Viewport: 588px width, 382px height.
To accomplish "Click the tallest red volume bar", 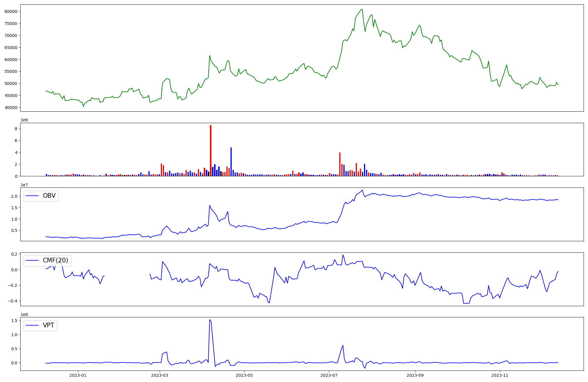I will click(x=211, y=150).
